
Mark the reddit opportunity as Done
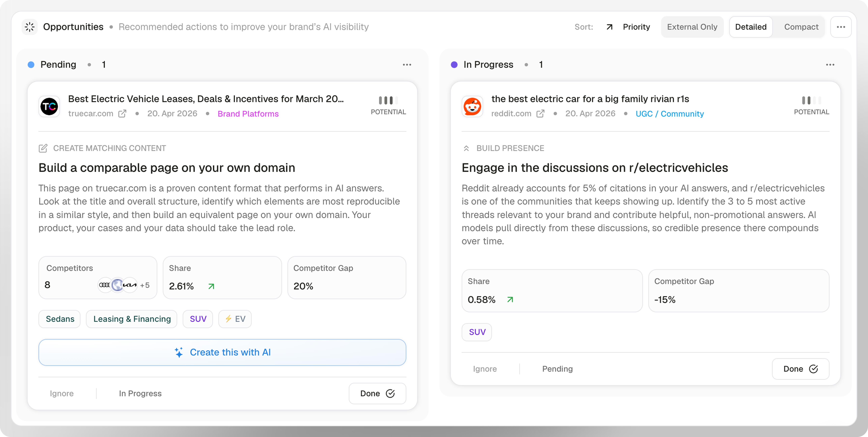pyautogui.click(x=800, y=369)
